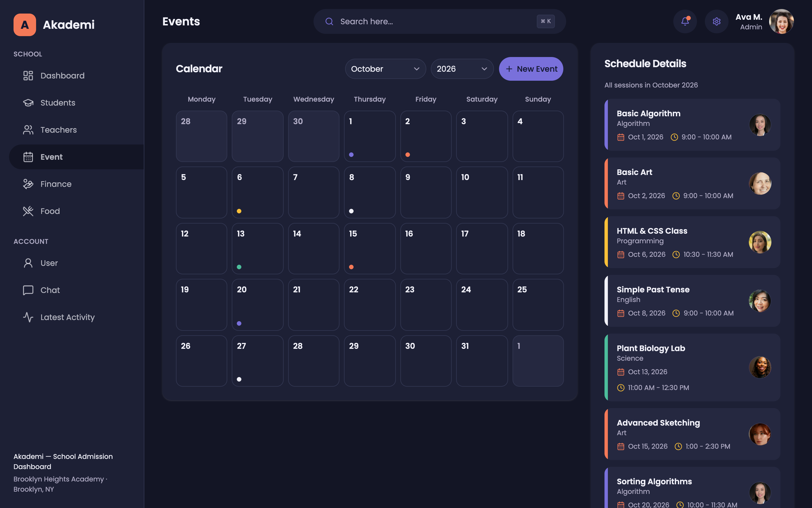The height and width of the screenshot is (508, 812).
Task: Select calendar day 31
Action: (x=482, y=361)
